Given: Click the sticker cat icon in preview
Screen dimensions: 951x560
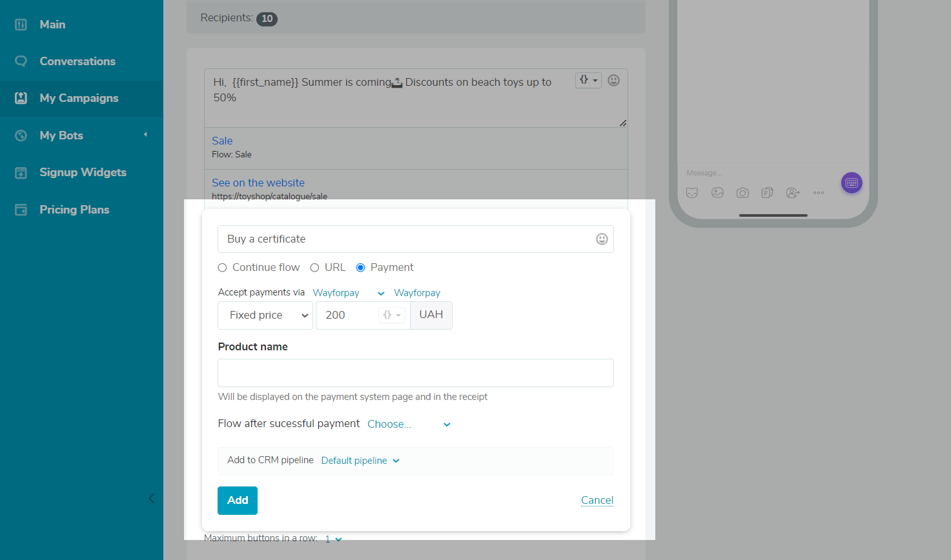Looking at the screenshot, I should tap(692, 193).
